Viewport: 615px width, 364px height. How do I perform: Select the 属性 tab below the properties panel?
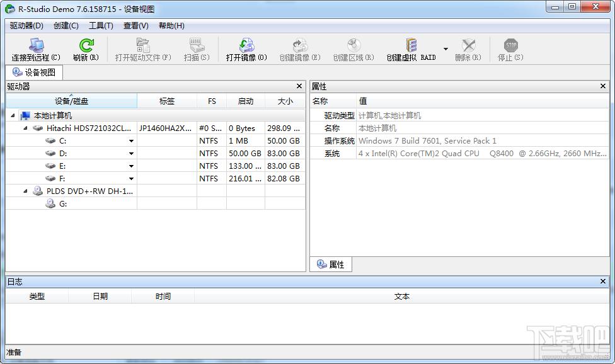[x=331, y=264]
